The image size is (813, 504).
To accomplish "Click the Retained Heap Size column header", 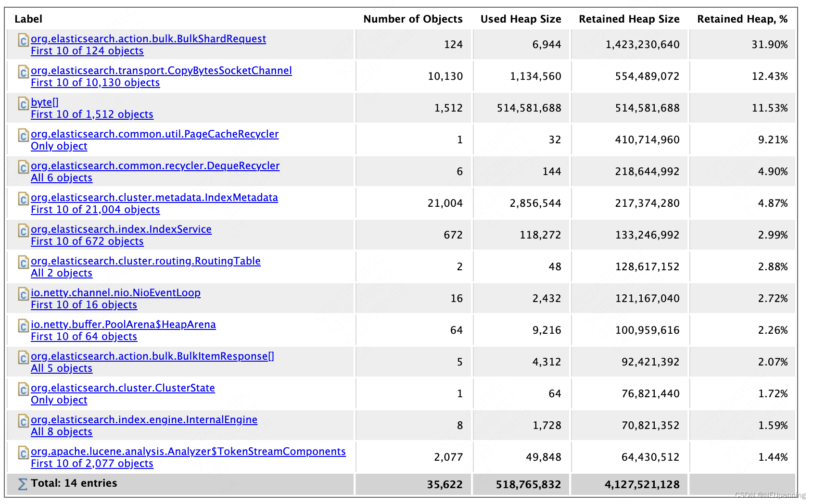I will [x=629, y=19].
